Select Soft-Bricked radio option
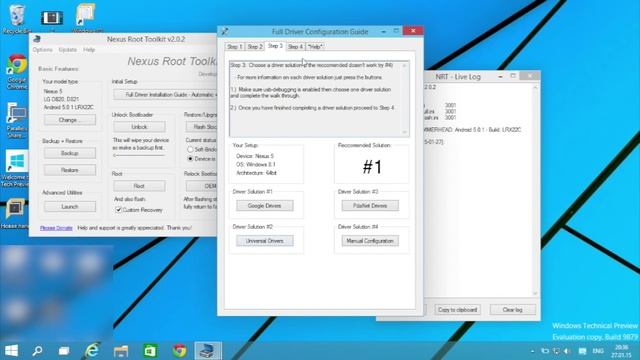 coord(190,149)
